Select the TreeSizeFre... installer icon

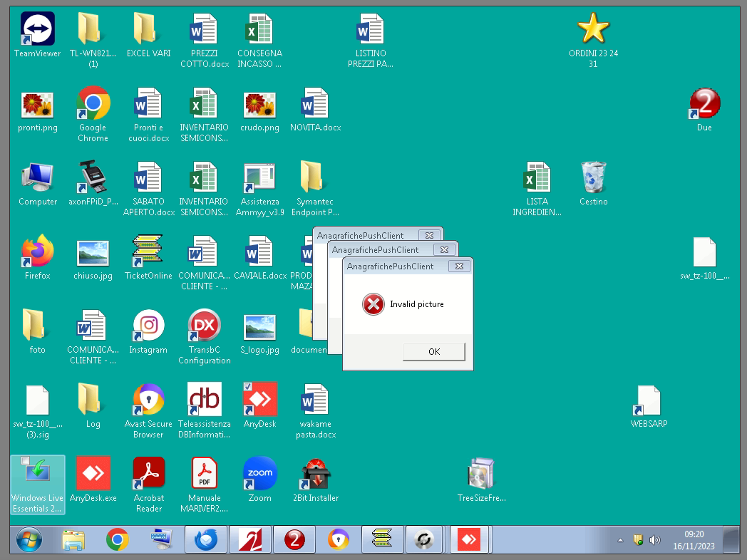click(x=481, y=479)
